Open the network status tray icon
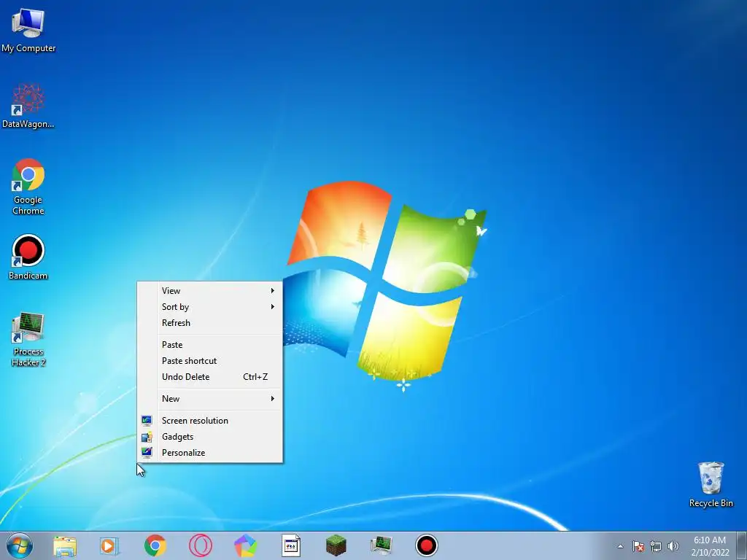The image size is (747, 560). [x=656, y=546]
